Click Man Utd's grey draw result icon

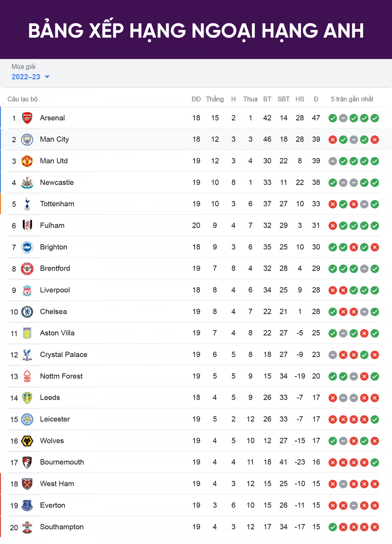coord(333,161)
